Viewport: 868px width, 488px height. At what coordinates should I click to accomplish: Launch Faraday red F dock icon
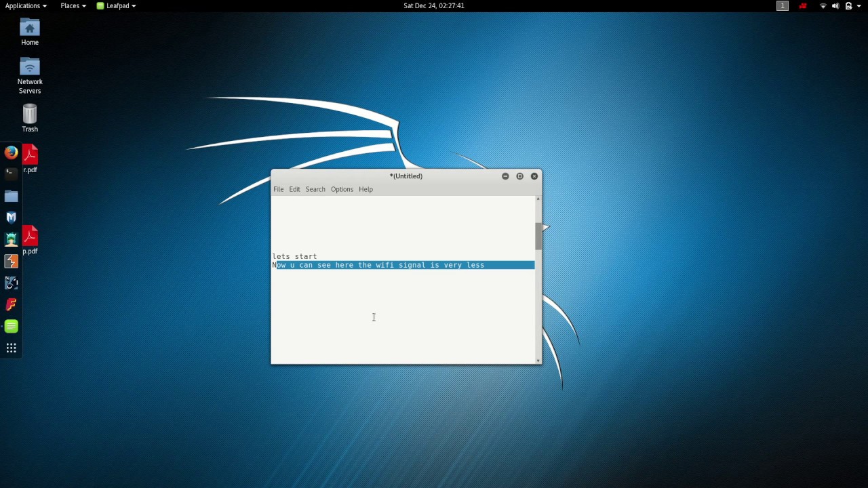click(x=11, y=304)
